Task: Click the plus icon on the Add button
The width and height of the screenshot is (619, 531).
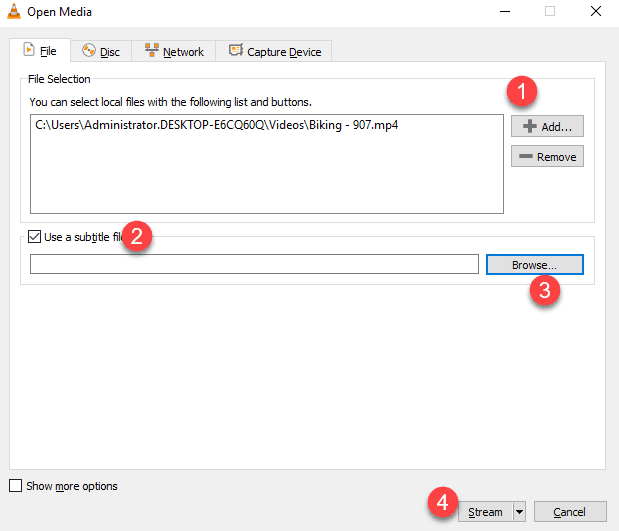Action: (529, 127)
